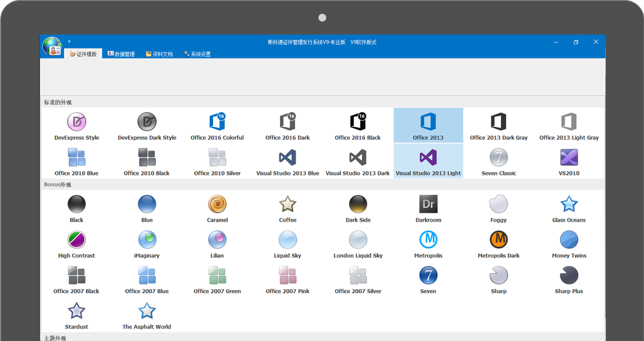Select the VS2010 skin
The image size is (644, 341).
click(x=569, y=161)
